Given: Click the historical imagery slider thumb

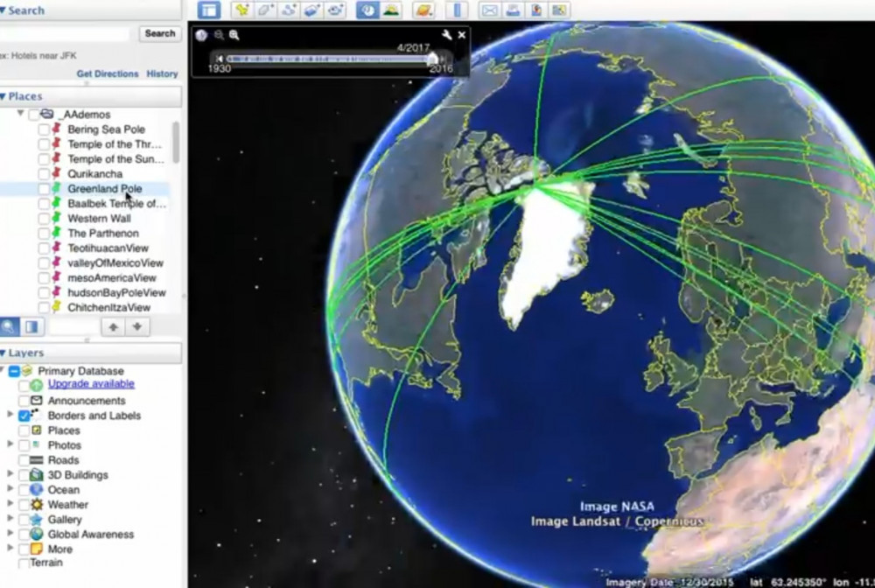Looking at the screenshot, I should [x=433, y=59].
